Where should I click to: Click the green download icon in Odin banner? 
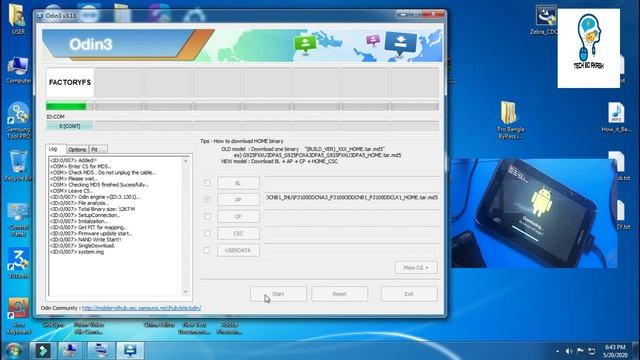pos(305,44)
